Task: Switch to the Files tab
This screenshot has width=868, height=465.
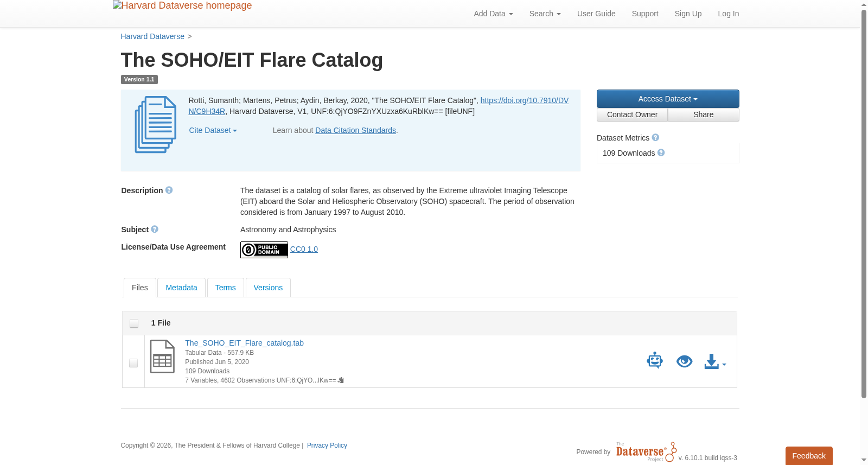Action: click(140, 288)
